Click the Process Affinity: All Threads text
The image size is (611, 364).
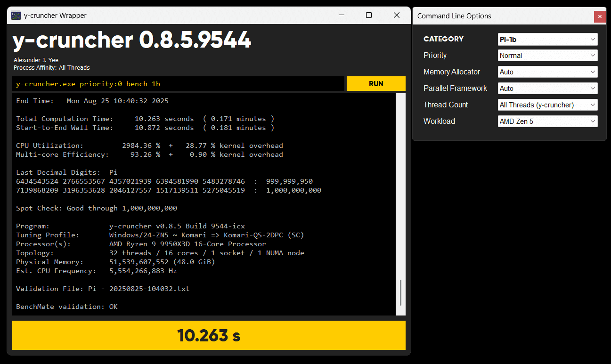click(52, 68)
